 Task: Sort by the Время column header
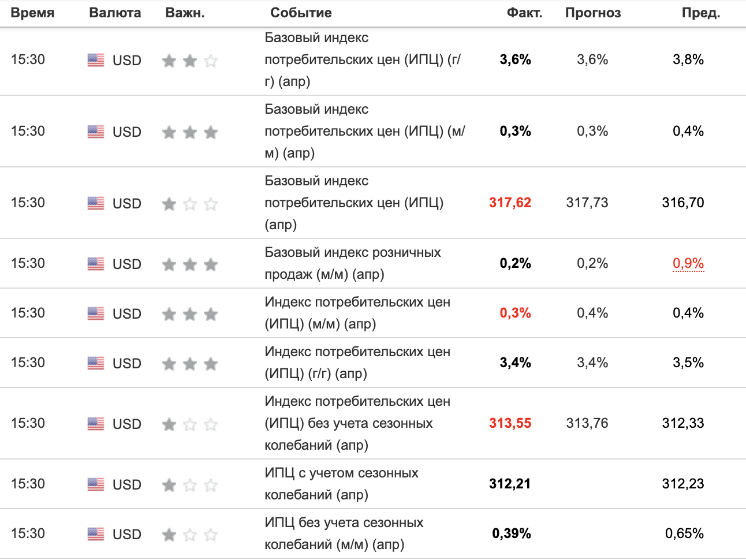pyautogui.click(x=32, y=13)
